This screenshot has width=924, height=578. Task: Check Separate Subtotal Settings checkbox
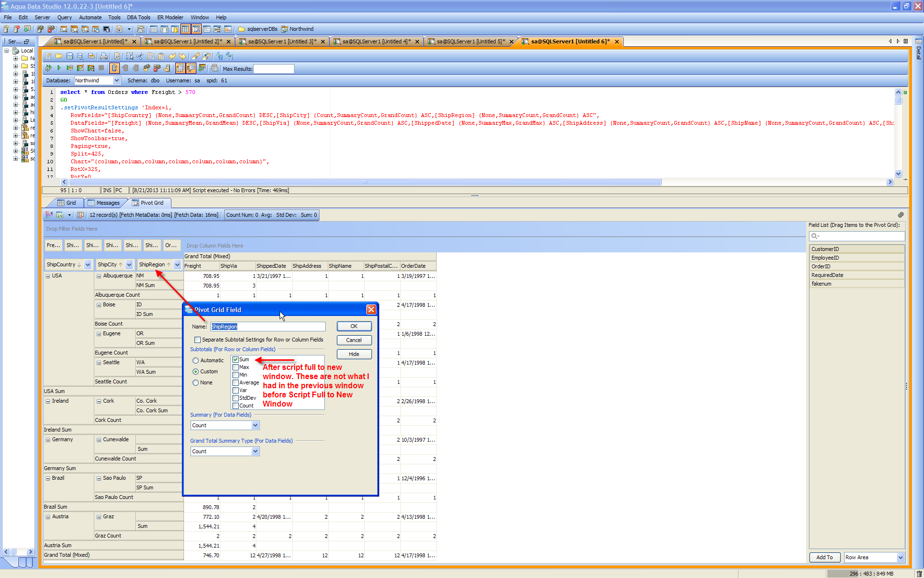tap(197, 340)
